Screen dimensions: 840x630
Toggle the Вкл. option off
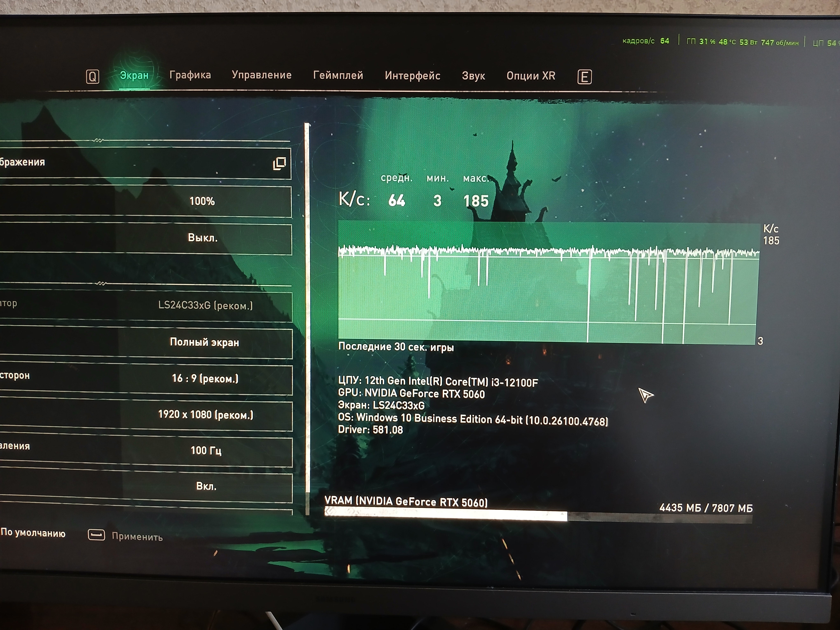(x=206, y=486)
